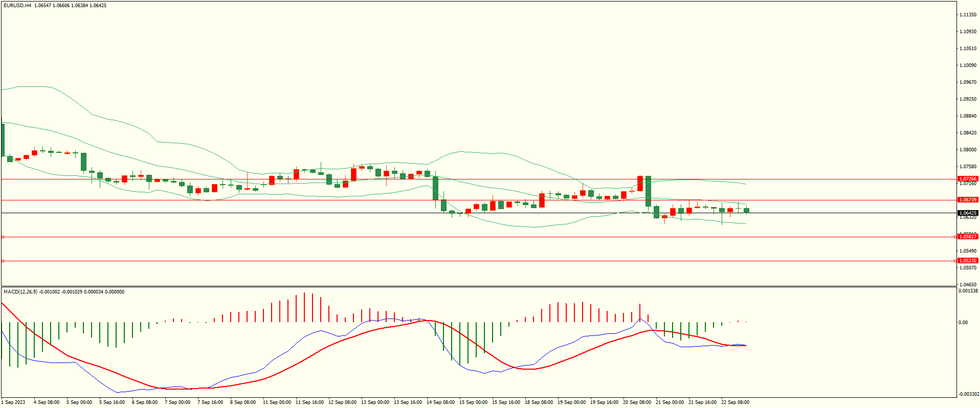This screenshot has height=408, width=980.
Task: Click the MACD -0.003302 scale label
Action: pyautogui.click(x=968, y=394)
